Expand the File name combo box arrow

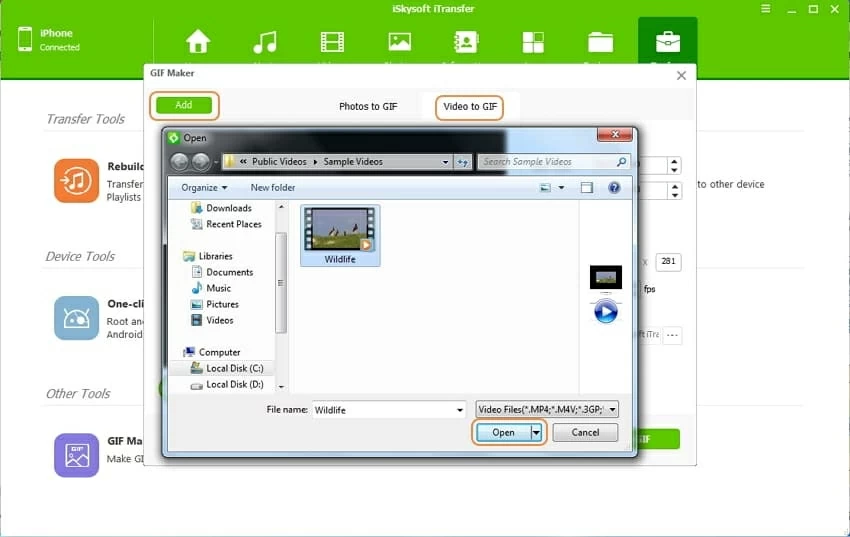[x=460, y=410]
